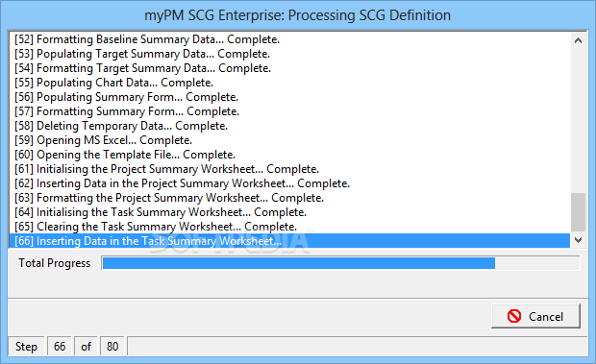The image size is (596, 364).
Task: Cancel the SCG definition processing
Action: (535, 316)
